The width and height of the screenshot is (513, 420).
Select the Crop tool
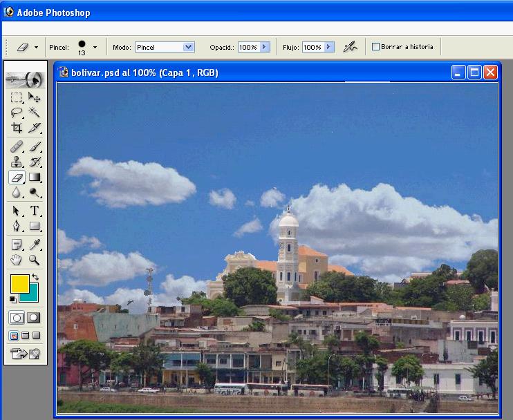tap(17, 128)
